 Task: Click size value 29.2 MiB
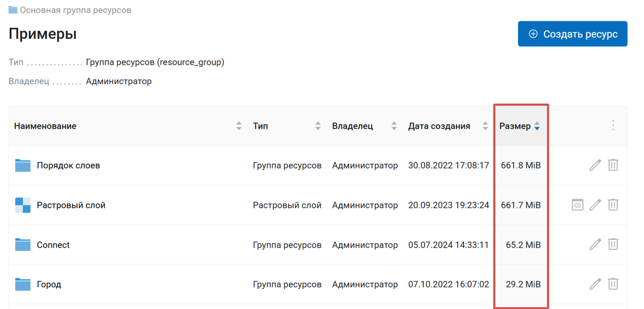point(523,284)
